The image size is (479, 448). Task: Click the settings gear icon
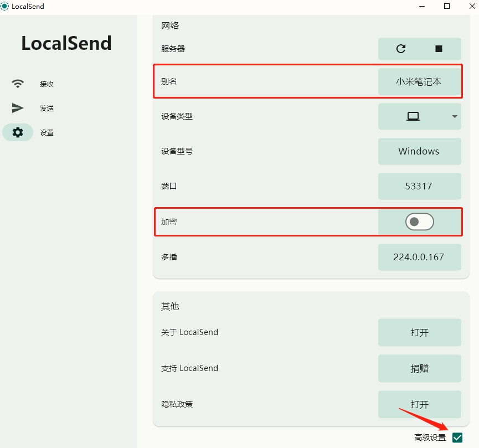pos(18,132)
